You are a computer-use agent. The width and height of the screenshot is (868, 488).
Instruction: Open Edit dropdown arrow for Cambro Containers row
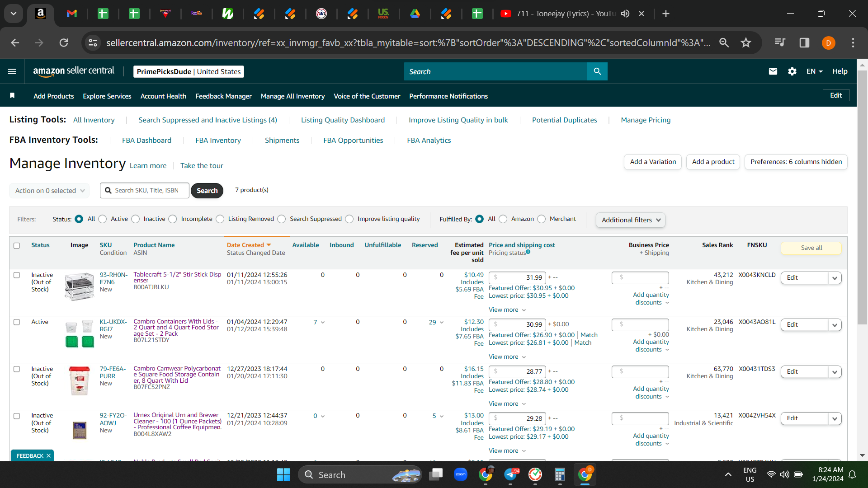coord(835,325)
